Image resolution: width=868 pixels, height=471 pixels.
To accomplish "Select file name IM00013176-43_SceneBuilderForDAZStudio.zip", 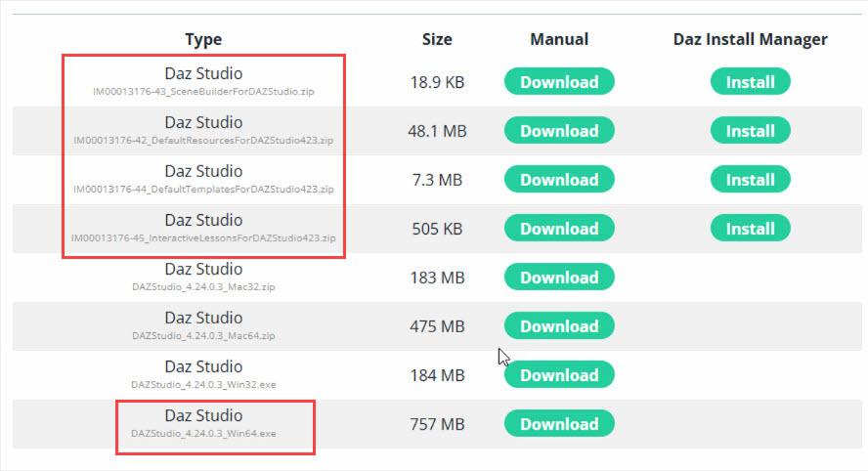I will (x=203, y=91).
